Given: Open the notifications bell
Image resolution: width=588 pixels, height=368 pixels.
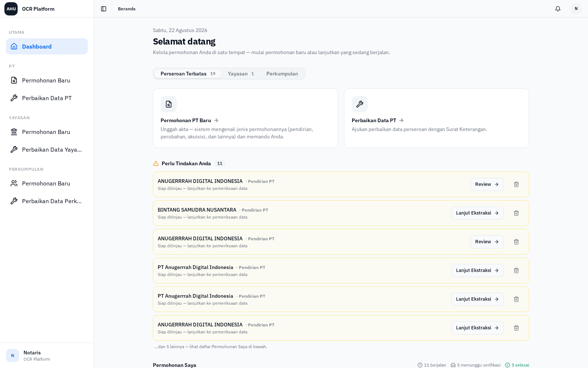Looking at the screenshot, I should pyautogui.click(x=558, y=9).
